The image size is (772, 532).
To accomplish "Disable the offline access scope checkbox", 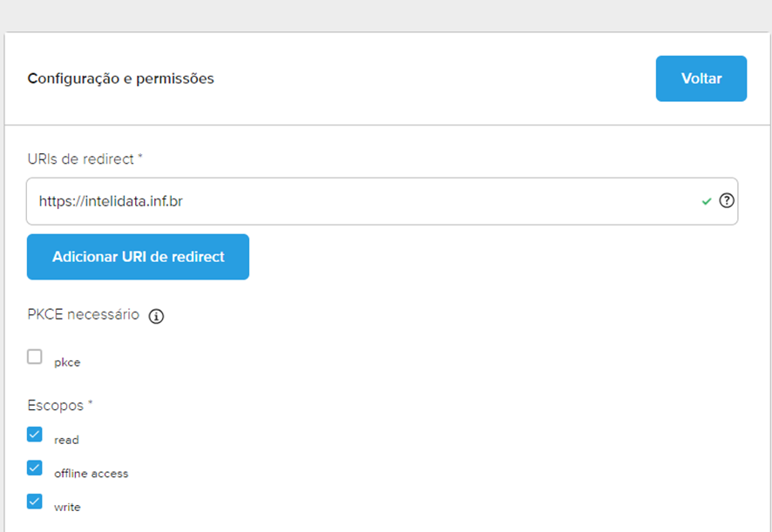I will click(35, 468).
